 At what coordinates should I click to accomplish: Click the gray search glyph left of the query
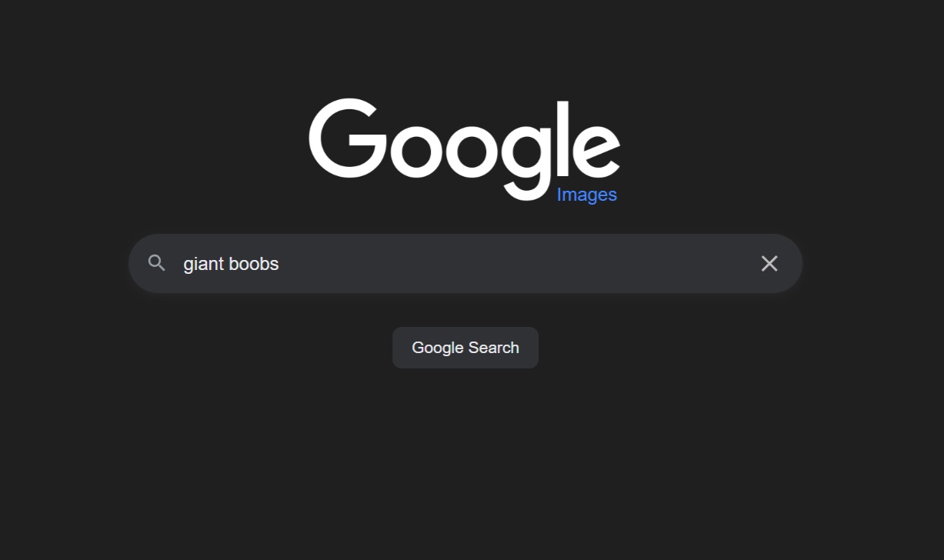pyautogui.click(x=157, y=263)
